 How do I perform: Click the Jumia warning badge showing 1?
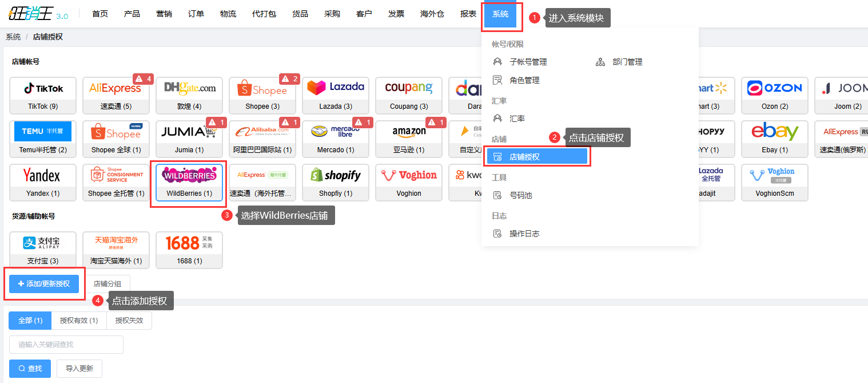(x=216, y=122)
